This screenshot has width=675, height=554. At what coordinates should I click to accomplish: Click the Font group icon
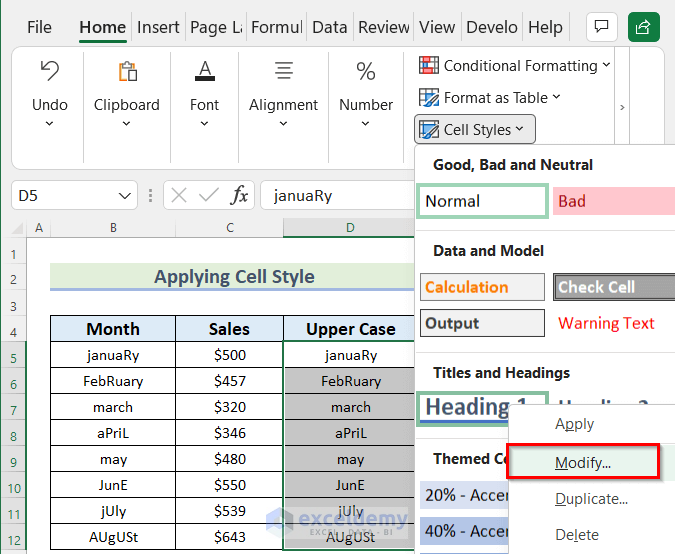pos(204,72)
